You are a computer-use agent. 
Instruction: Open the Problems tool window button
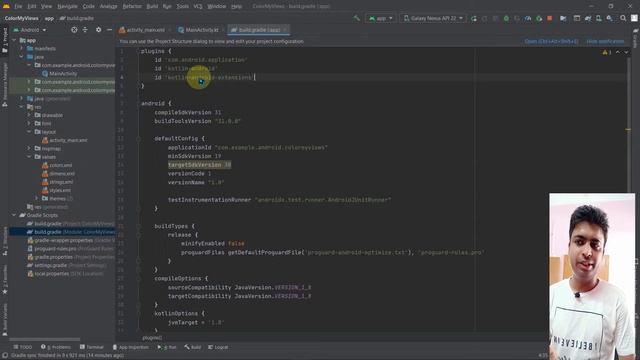56,347
